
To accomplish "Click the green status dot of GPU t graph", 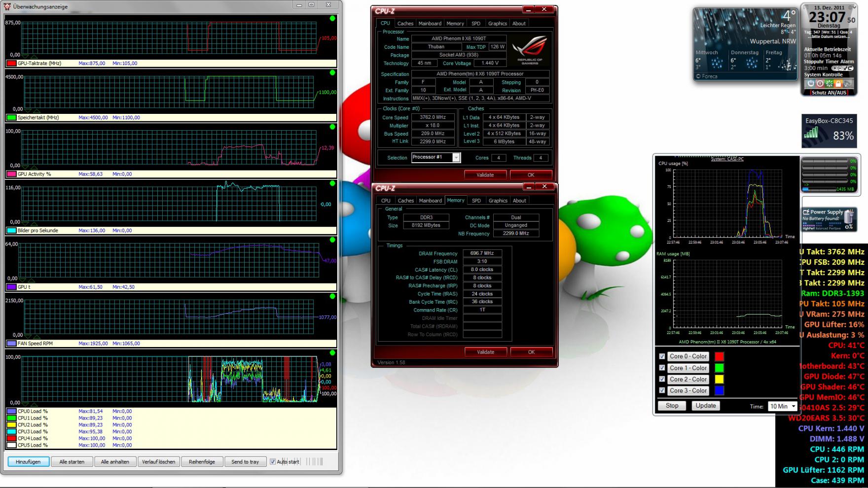I will tap(332, 240).
